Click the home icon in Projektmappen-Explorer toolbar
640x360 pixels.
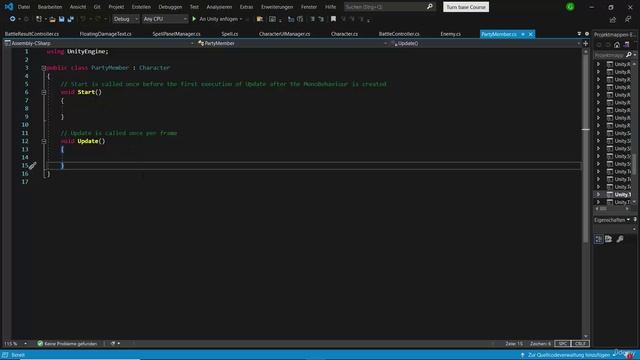point(617,44)
